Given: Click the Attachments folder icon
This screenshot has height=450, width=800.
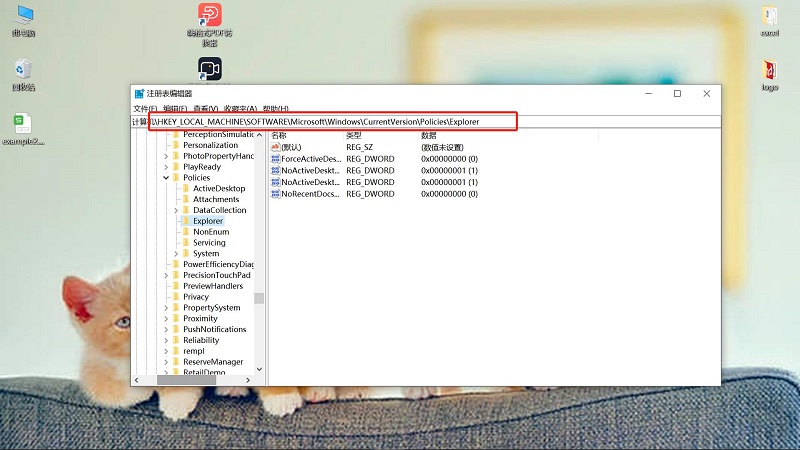Looking at the screenshot, I should coord(186,199).
